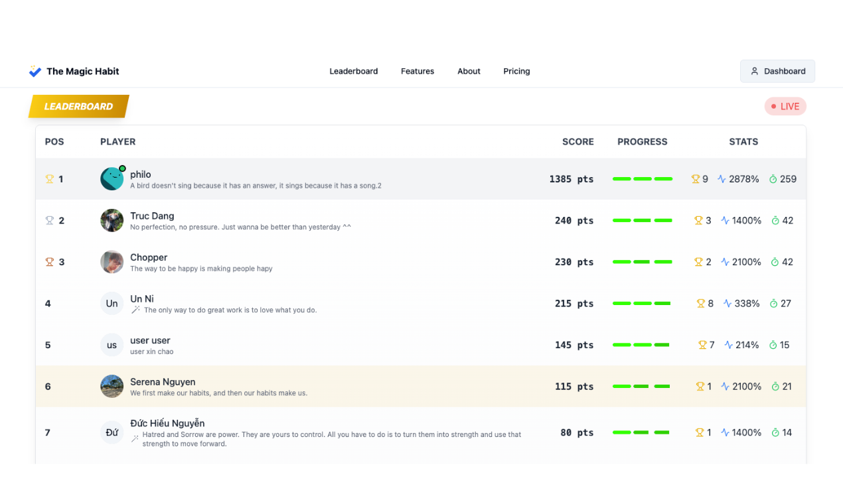The width and height of the screenshot is (843, 504).
Task: Click Serena Nguyen's activity pulse icon
Action: pyautogui.click(x=725, y=387)
